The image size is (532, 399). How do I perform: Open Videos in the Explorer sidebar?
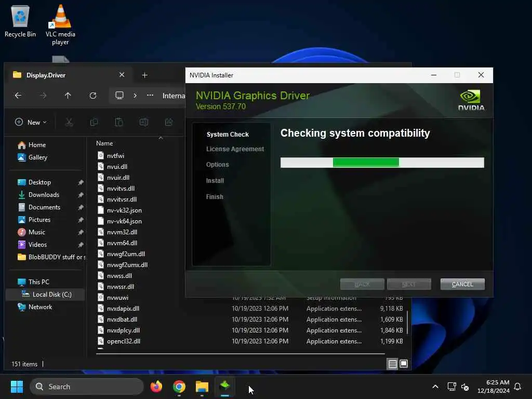pos(37,245)
